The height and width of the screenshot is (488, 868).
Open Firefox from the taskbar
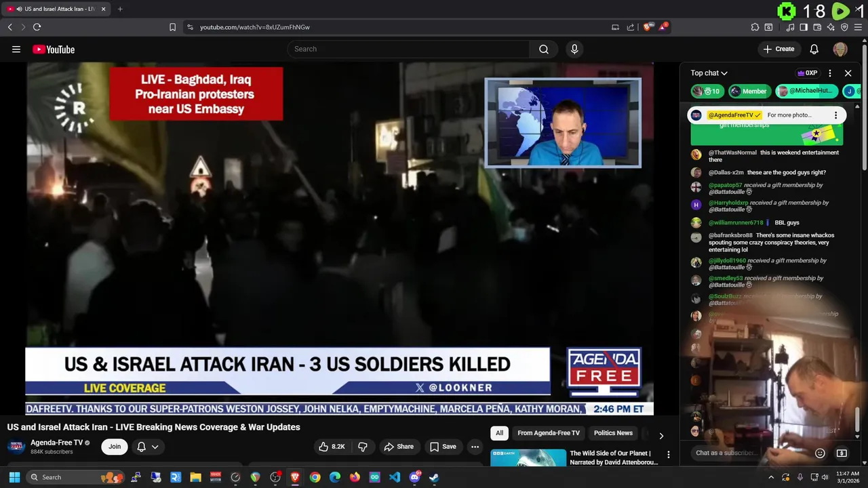point(355,477)
